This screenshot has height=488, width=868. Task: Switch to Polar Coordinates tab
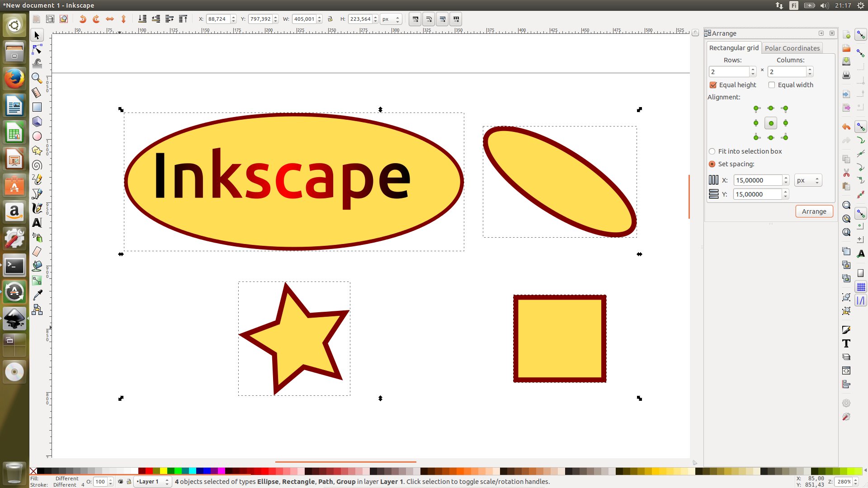pyautogui.click(x=792, y=48)
